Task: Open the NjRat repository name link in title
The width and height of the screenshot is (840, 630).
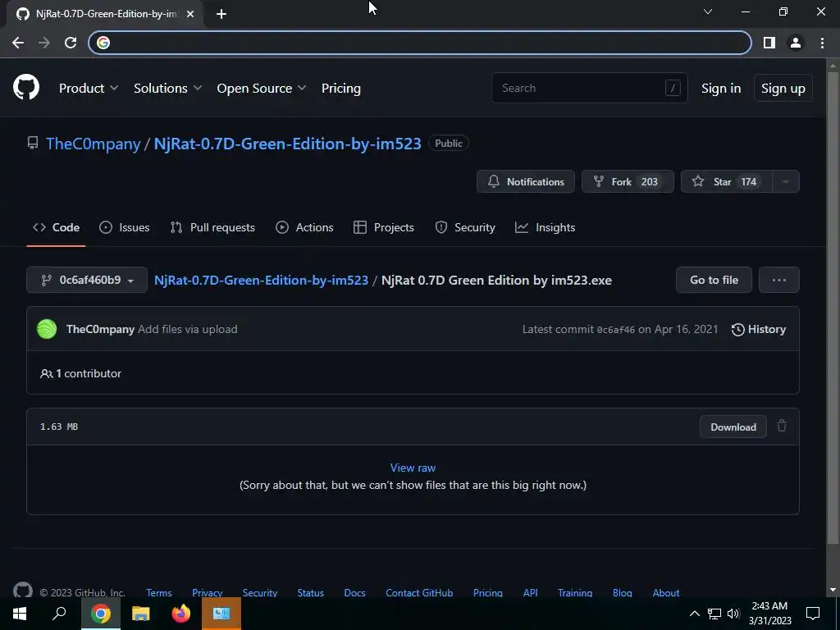Action: pyautogui.click(x=287, y=144)
